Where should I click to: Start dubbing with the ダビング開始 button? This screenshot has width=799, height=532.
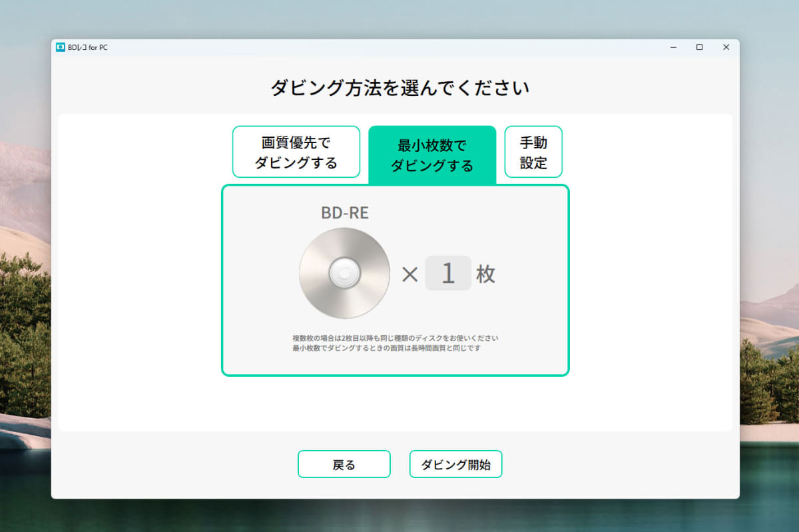coord(455,464)
